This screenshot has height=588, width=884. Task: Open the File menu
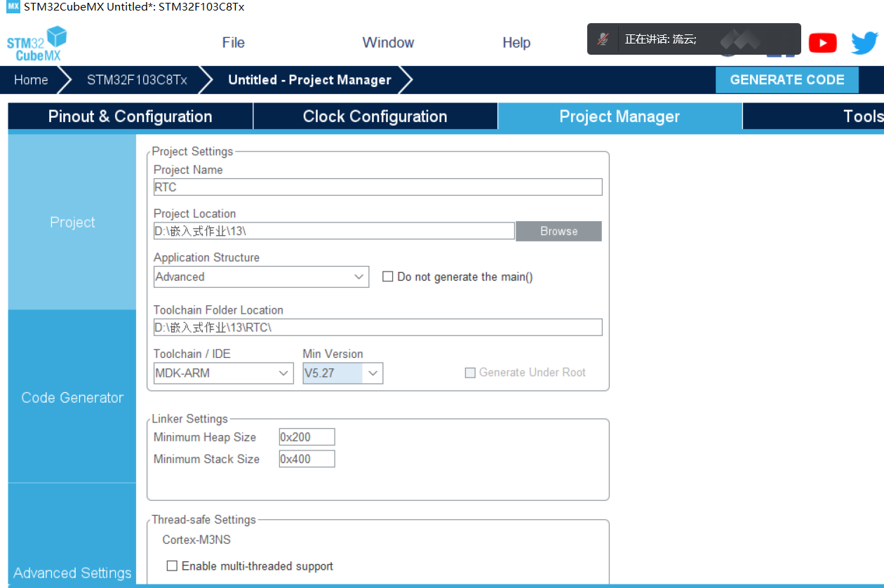(233, 43)
